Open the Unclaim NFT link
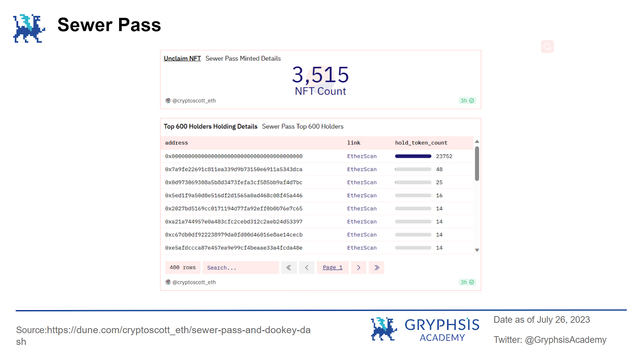The width and height of the screenshot is (644, 362). point(182,58)
